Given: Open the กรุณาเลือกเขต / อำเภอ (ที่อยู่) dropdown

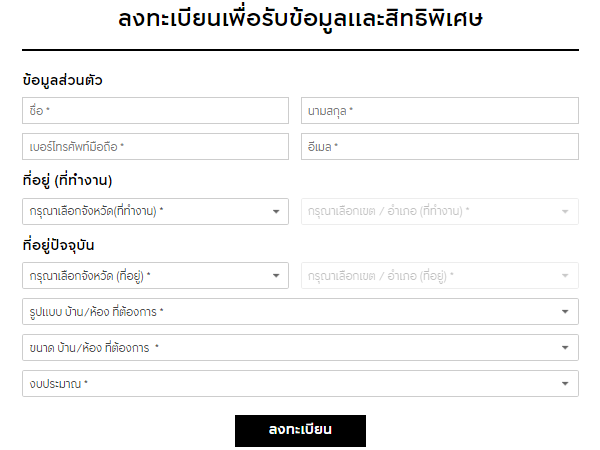Looking at the screenshot, I should pyautogui.click(x=430, y=275).
